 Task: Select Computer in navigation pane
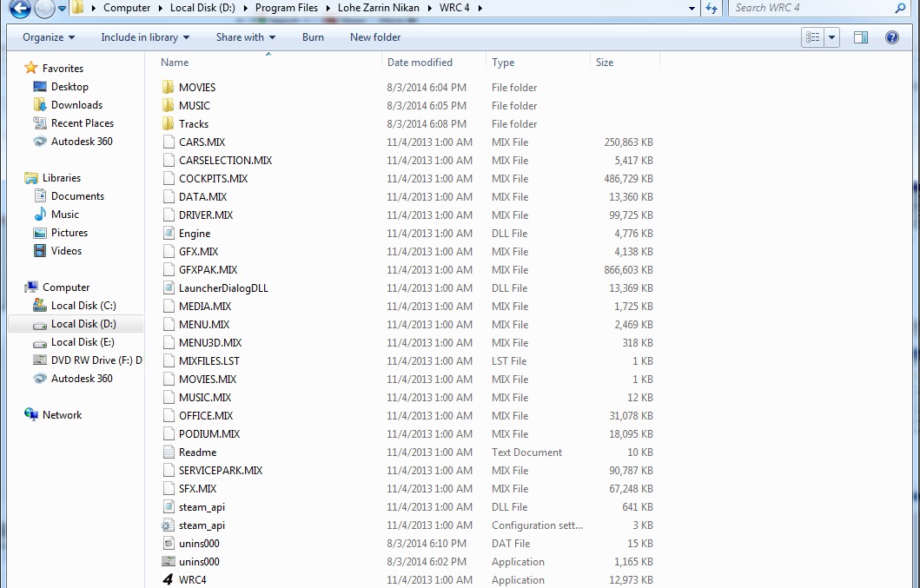(66, 287)
